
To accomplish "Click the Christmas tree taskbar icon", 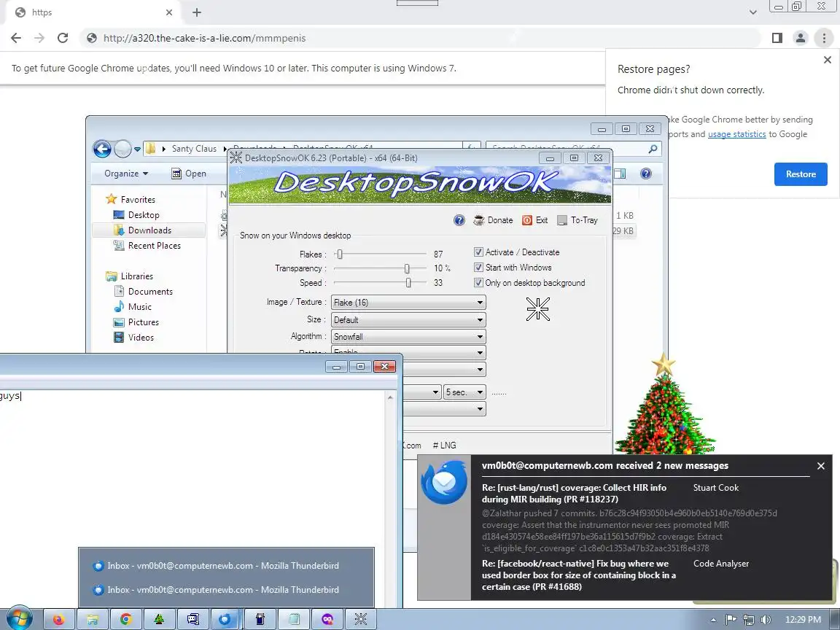I will [x=159, y=619].
